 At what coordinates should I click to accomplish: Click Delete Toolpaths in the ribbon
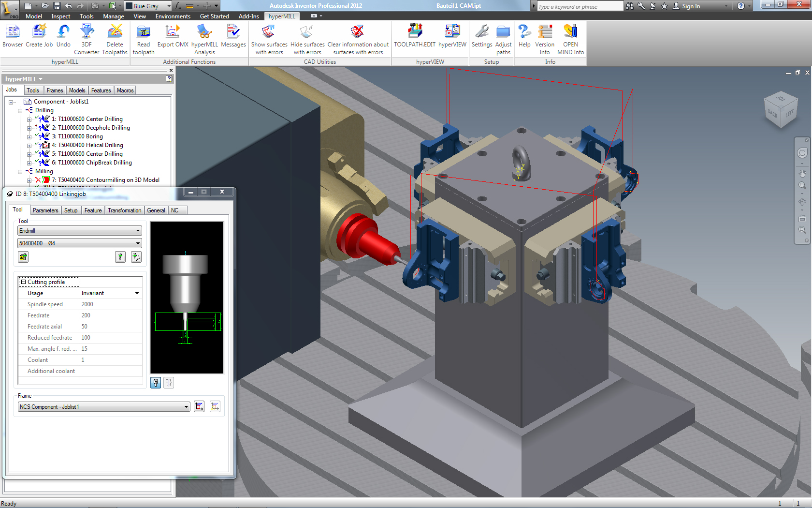(x=115, y=39)
